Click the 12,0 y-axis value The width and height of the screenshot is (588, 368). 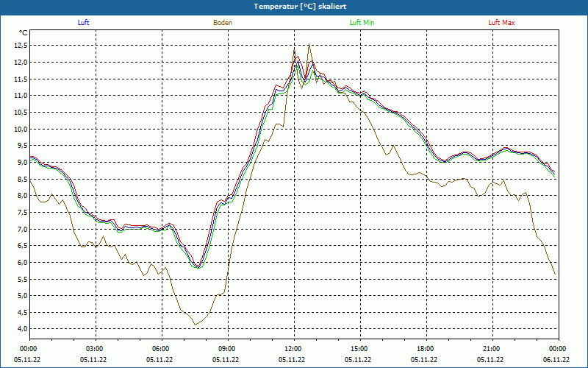click(21, 63)
